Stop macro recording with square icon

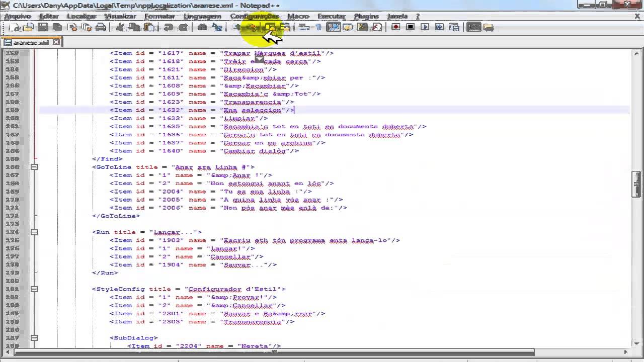click(411, 27)
